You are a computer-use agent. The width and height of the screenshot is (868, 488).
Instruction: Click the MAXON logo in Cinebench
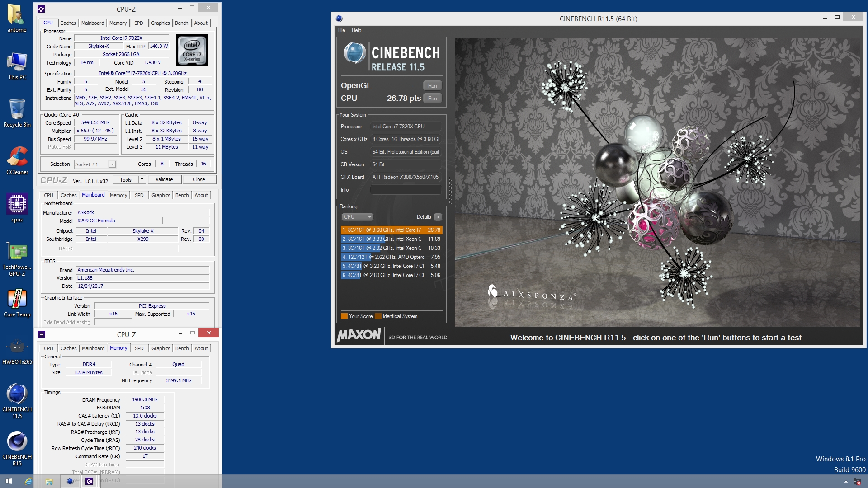tap(359, 335)
